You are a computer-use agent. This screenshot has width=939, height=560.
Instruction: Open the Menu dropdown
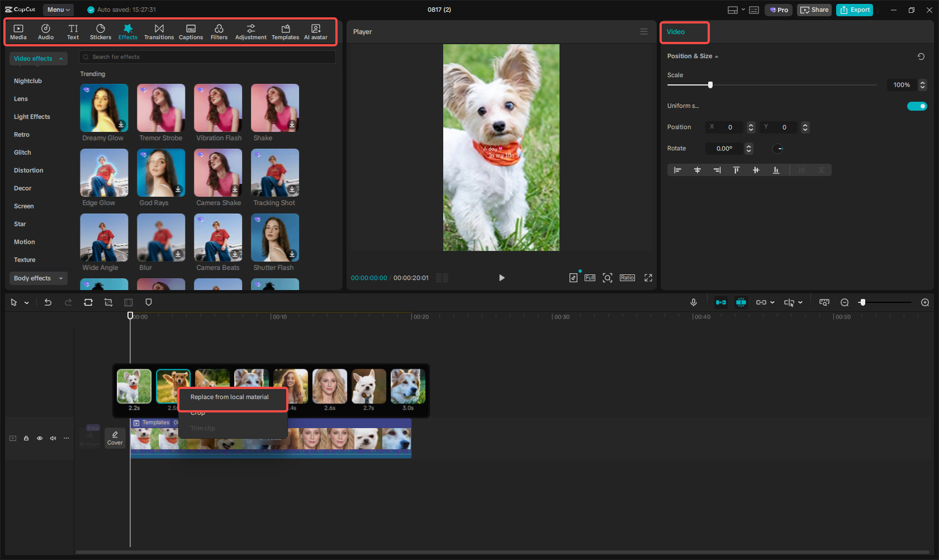58,10
